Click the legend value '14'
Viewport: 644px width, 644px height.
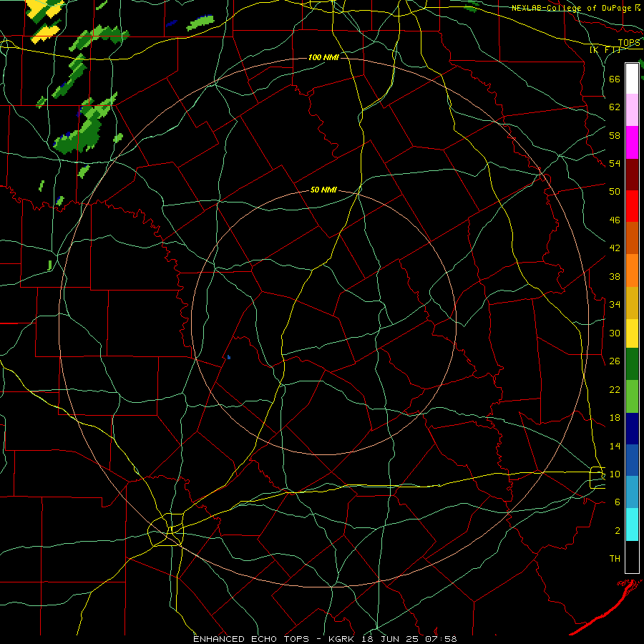click(x=615, y=446)
